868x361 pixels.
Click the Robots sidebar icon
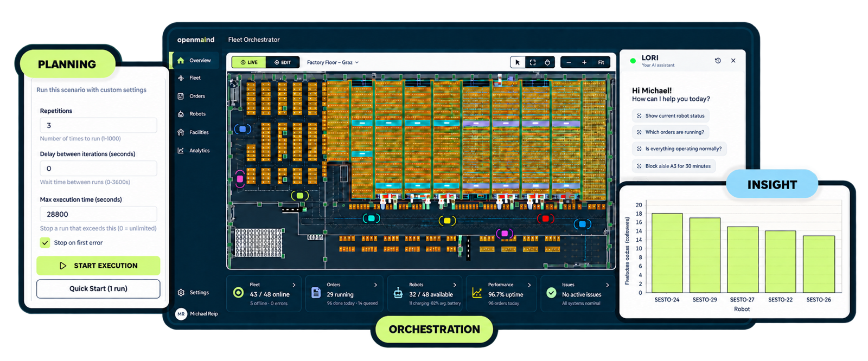pyautogui.click(x=181, y=114)
